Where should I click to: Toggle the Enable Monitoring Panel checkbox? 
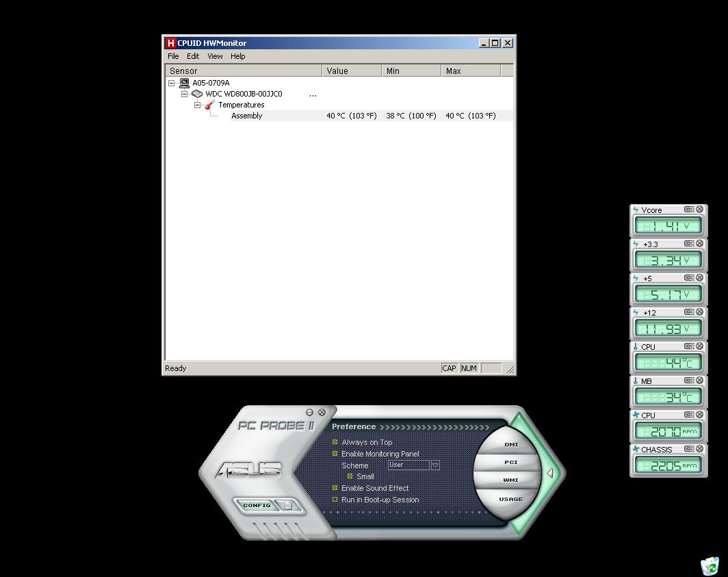point(335,453)
